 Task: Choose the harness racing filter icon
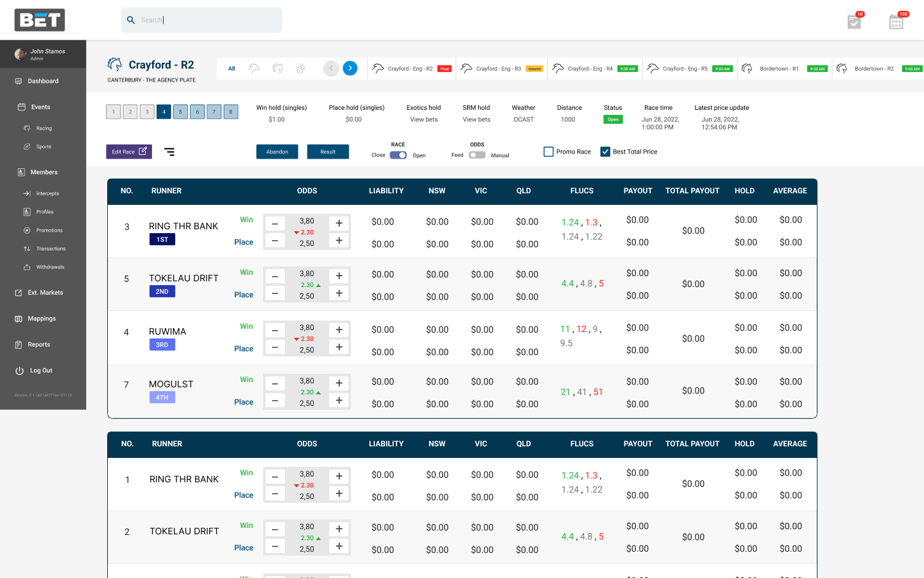click(x=301, y=68)
